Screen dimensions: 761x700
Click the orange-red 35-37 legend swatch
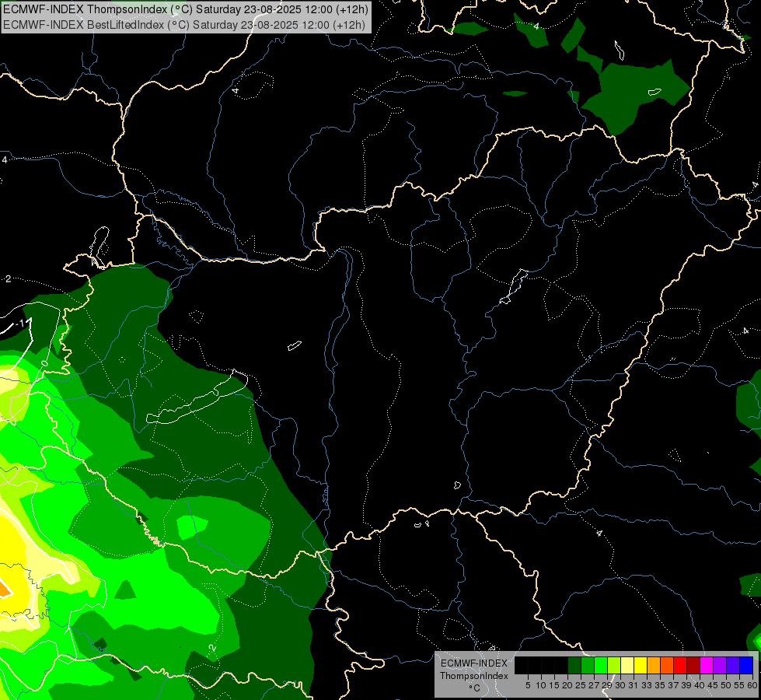click(x=667, y=665)
